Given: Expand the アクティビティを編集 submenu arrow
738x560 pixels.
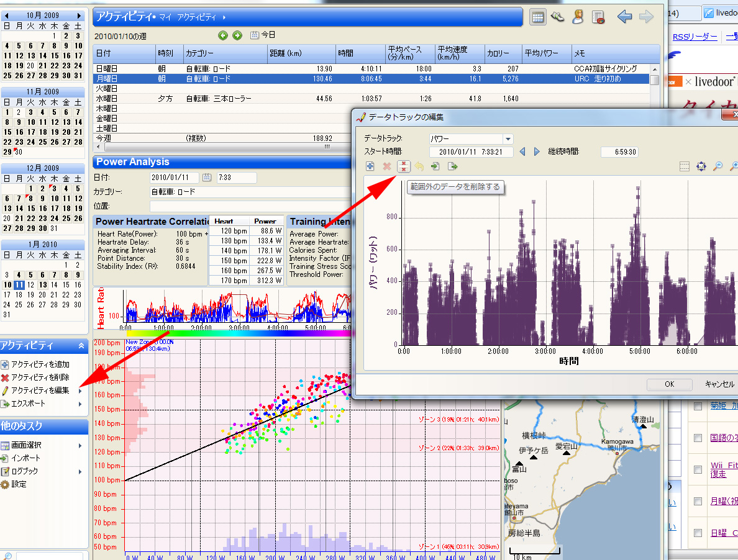Looking at the screenshot, I should point(81,391).
